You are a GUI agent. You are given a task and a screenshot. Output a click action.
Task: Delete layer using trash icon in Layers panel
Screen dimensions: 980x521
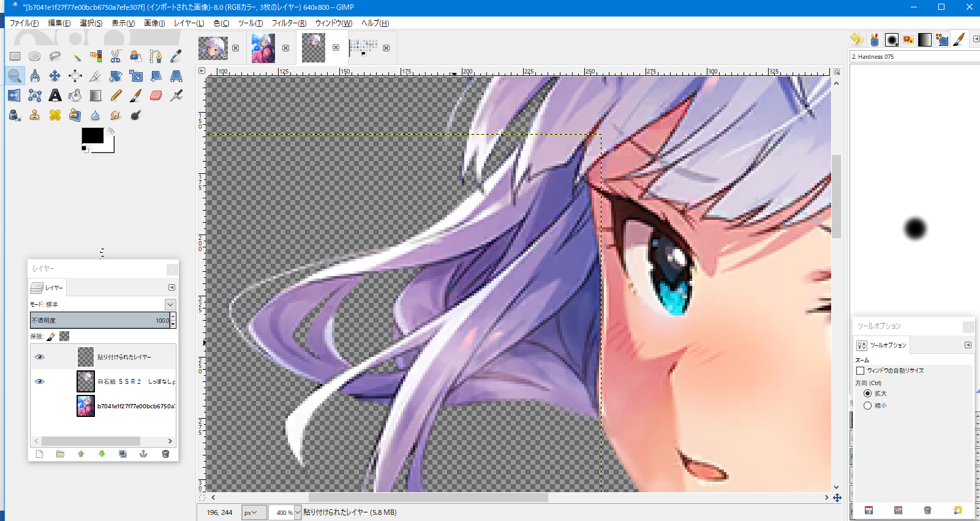(165, 454)
